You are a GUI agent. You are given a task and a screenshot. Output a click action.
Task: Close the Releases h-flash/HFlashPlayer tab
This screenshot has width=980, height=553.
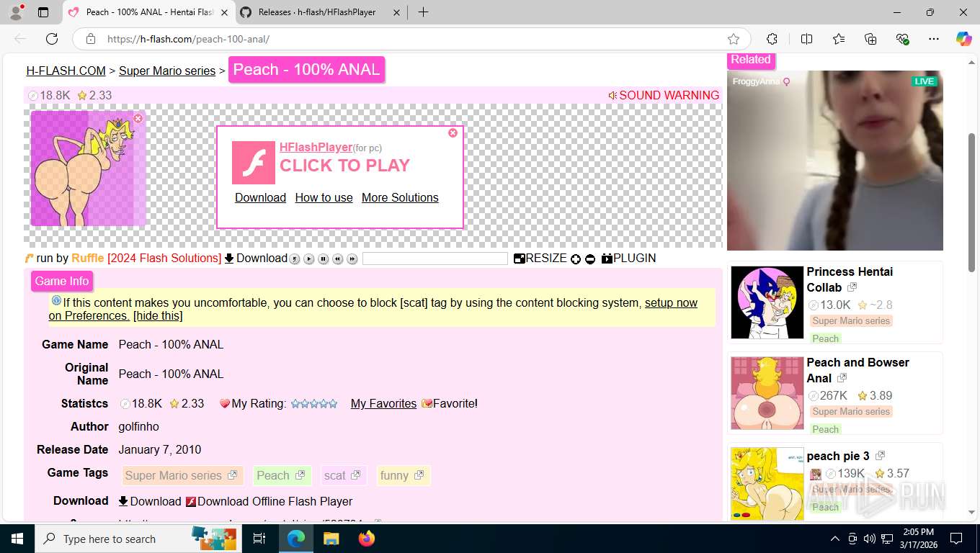point(396,12)
